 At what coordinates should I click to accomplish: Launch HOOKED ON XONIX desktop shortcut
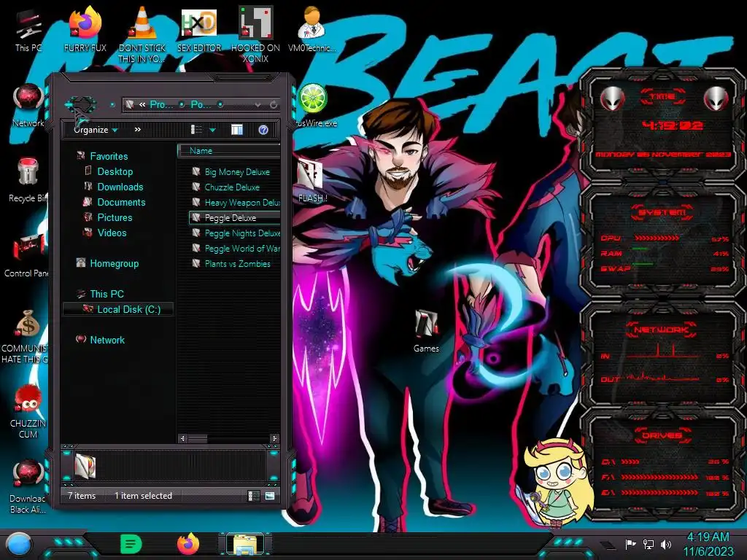pyautogui.click(x=255, y=34)
